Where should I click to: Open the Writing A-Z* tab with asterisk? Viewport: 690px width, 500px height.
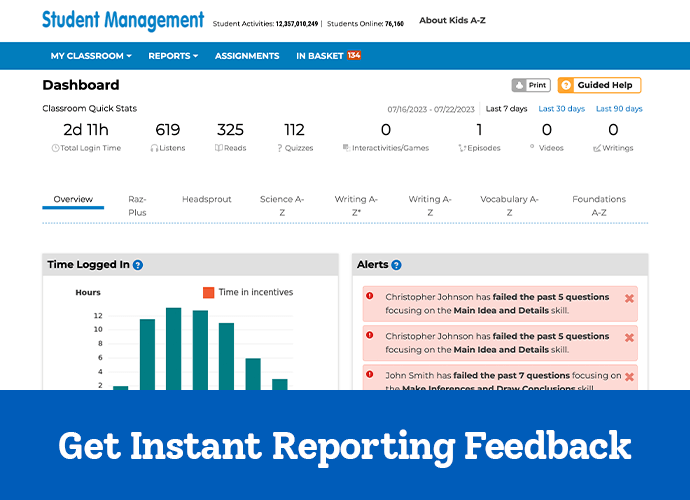[x=356, y=206]
